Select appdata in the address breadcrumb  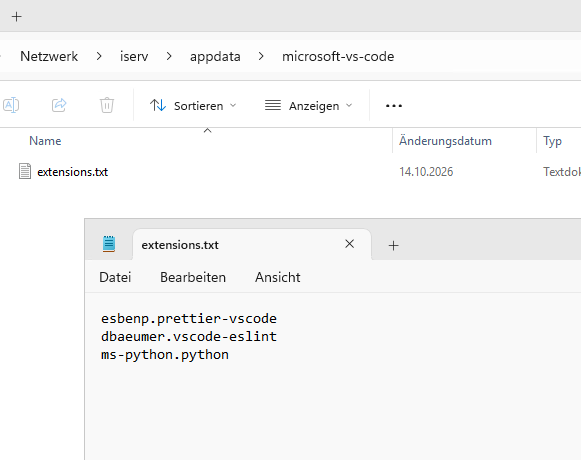[x=215, y=57]
